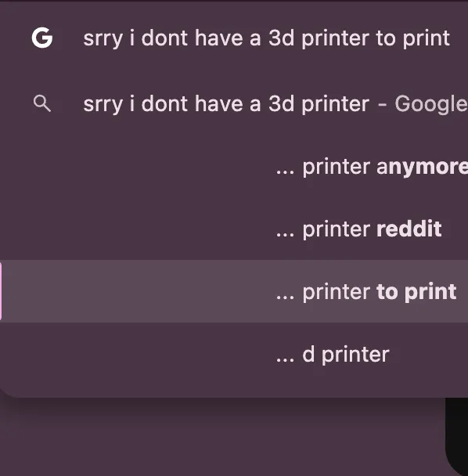Click the black rounded panel below dropdown
The image size is (468, 476).
457,437
